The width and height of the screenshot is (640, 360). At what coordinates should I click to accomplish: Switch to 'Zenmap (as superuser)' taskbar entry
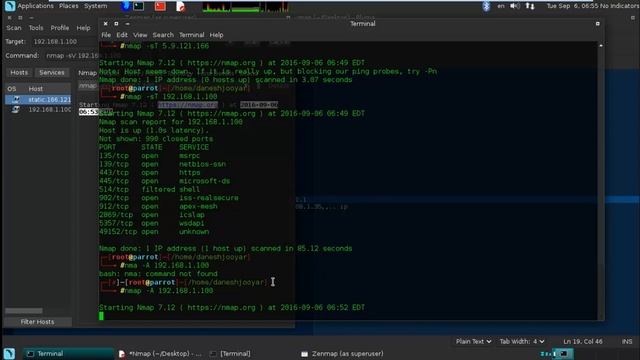click(x=342, y=354)
